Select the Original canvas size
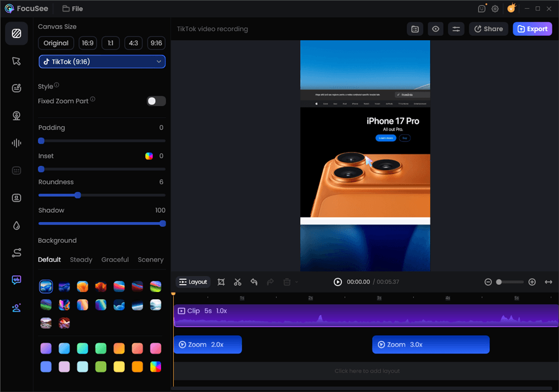Viewport: 559px width, 392px height. coord(56,43)
